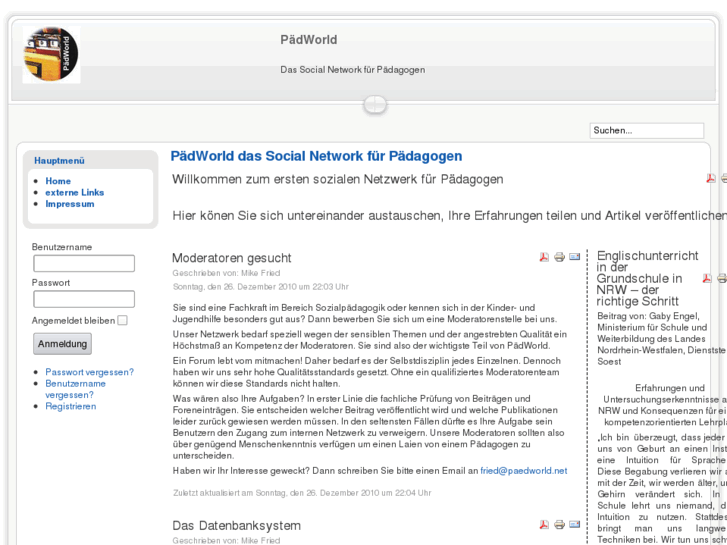727x545 pixels.
Task: Click the Das Datenbanksystem article title
Action: point(236,526)
